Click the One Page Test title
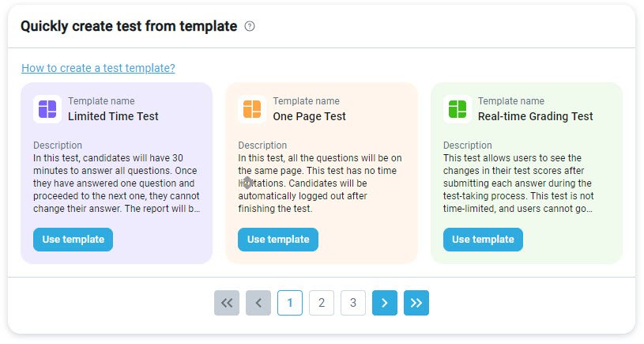 tap(310, 116)
